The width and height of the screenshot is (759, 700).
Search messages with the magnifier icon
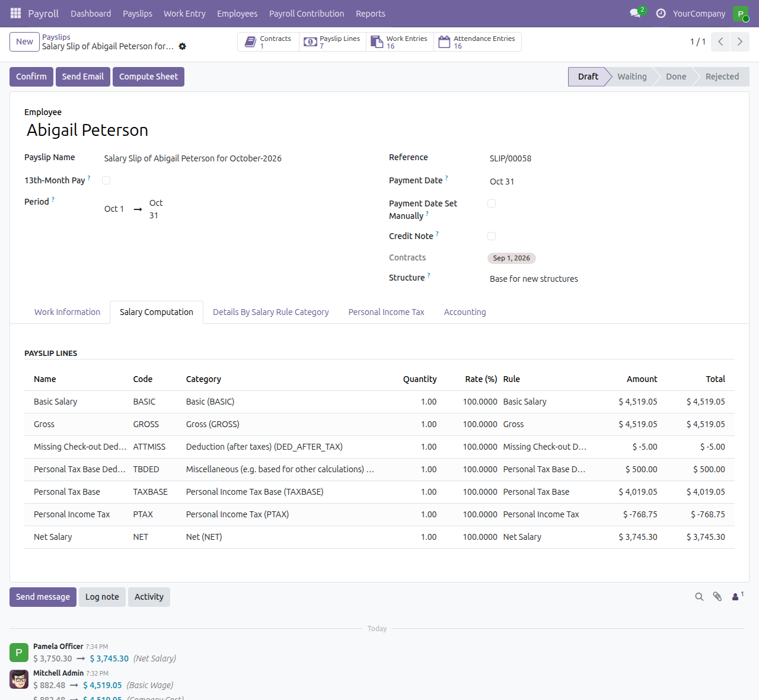click(699, 597)
